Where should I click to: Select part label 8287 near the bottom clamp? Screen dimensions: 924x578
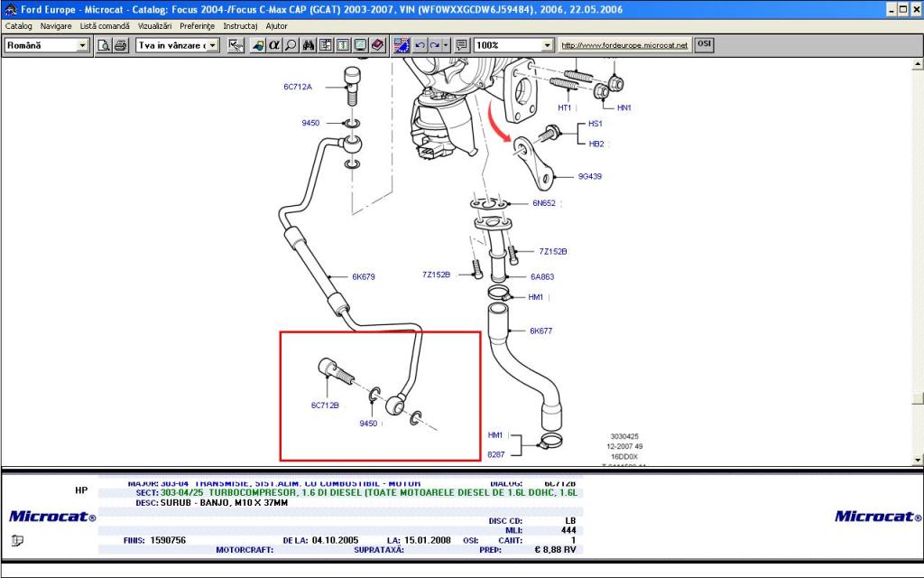tap(496, 455)
